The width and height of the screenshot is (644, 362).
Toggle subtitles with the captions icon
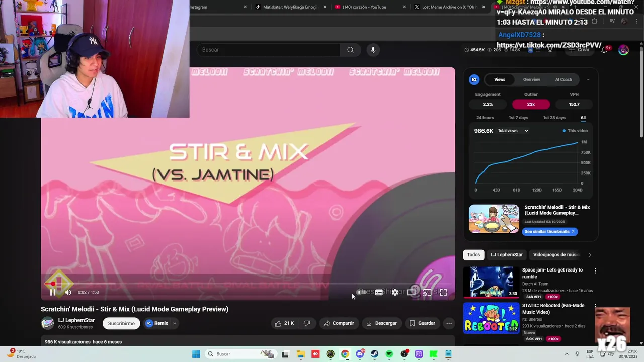[x=379, y=292]
